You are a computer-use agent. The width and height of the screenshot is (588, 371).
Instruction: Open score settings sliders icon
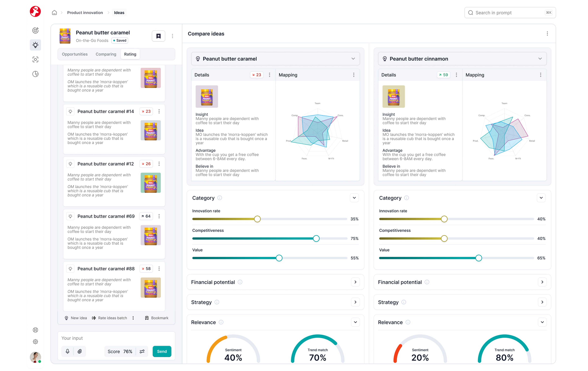coord(142,351)
